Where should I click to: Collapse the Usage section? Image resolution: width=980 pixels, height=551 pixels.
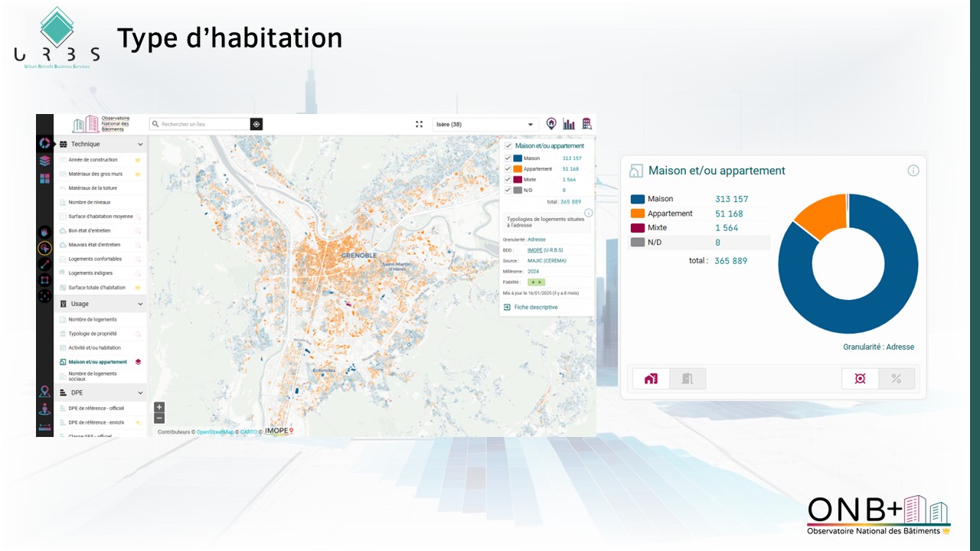click(x=140, y=304)
